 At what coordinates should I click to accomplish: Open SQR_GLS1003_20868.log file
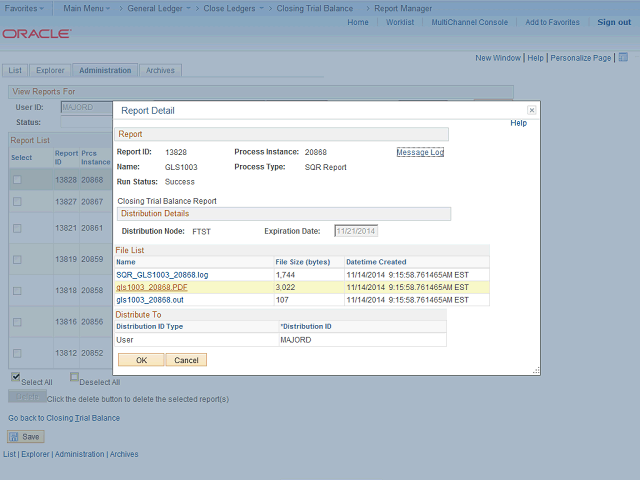[x=161, y=274]
